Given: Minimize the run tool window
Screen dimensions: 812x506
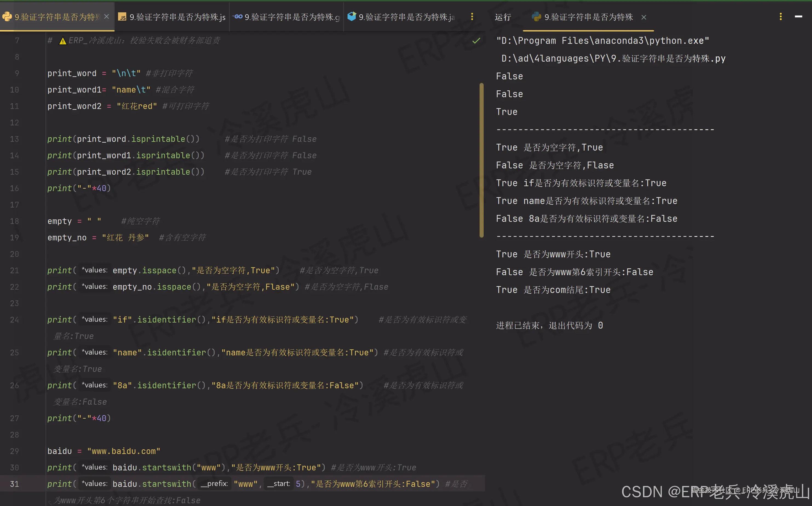Looking at the screenshot, I should point(798,16).
